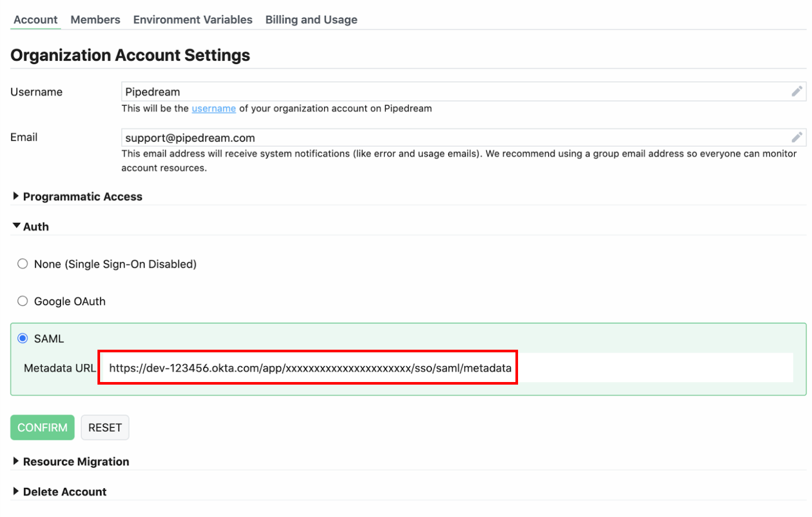This screenshot has width=812, height=517.
Task: Click into the Email text field
Action: pyautogui.click(x=453, y=138)
